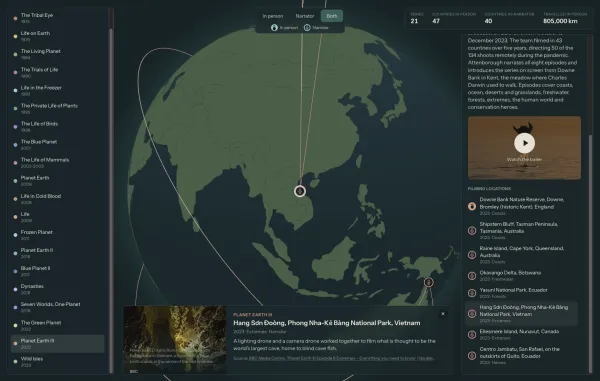Image resolution: width=600 pixels, height=381 pixels.
Task: Click the Okavango Delta, Botswana location text
Action: [x=510, y=273]
